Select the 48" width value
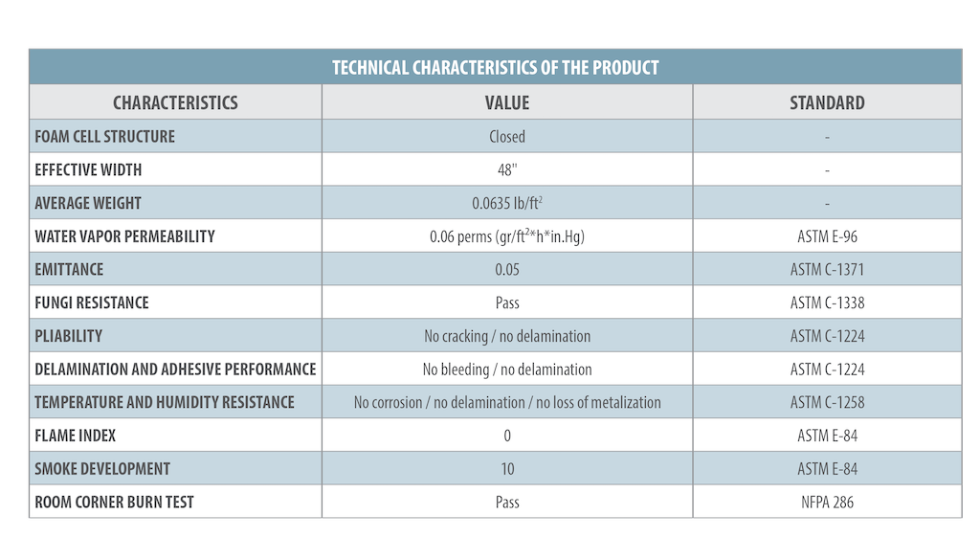This screenshot has height=560, width=980. click(506, 169)
